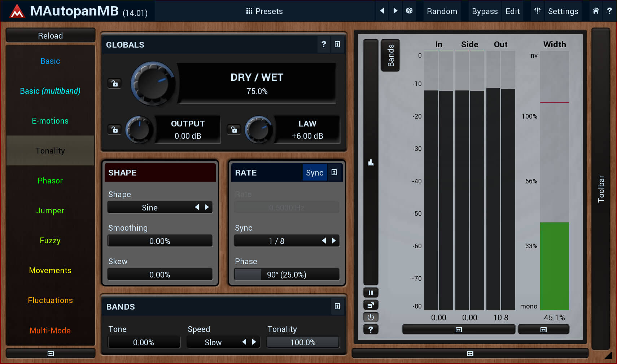Open the Sine shape dropdown
Viewport: 617px width, 364px height.
click(x=149, y=207)
